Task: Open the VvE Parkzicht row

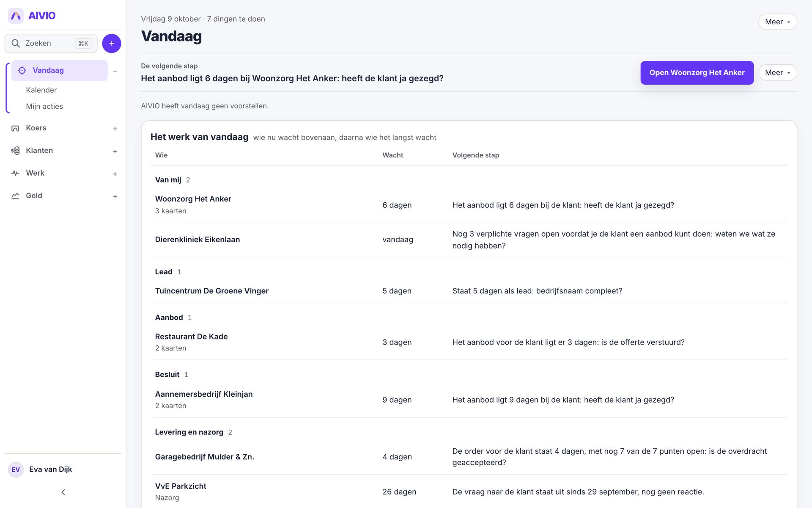Action: [x=469, y=491]
